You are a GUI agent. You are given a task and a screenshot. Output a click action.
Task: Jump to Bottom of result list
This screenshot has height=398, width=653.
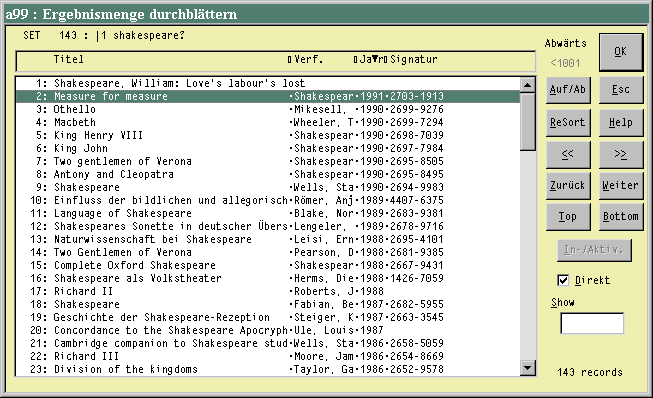pos(621,216)
